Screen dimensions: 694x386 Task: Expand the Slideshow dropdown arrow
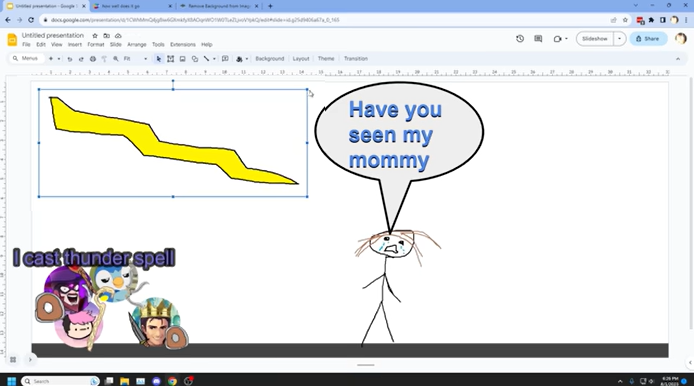click(x=619, y=39)
